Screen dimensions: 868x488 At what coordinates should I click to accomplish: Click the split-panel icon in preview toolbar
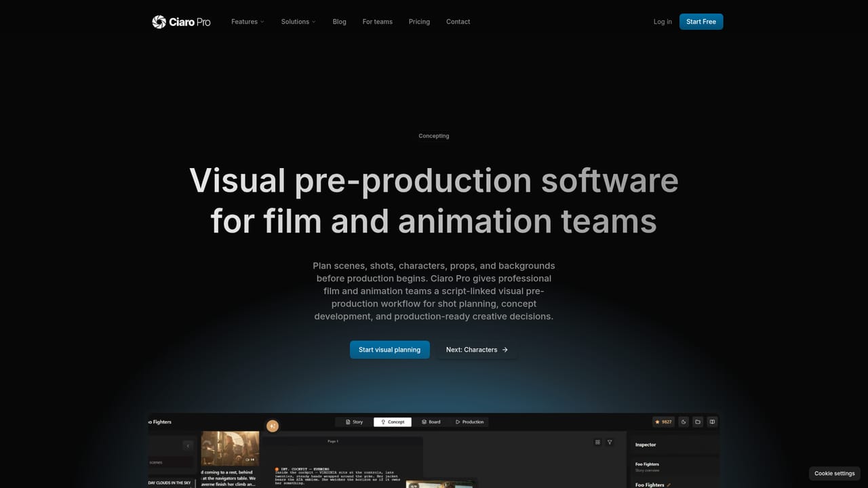(x=712, y=422)
